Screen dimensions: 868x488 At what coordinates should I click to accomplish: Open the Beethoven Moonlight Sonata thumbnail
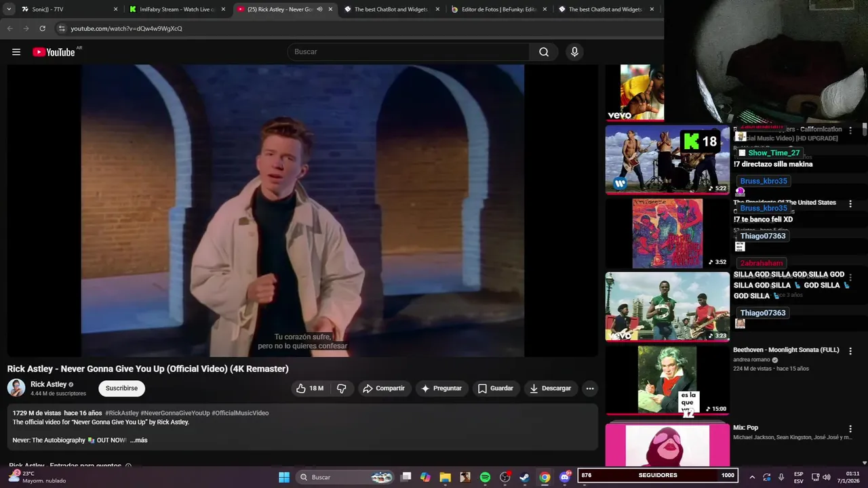(x=667, y=380)
